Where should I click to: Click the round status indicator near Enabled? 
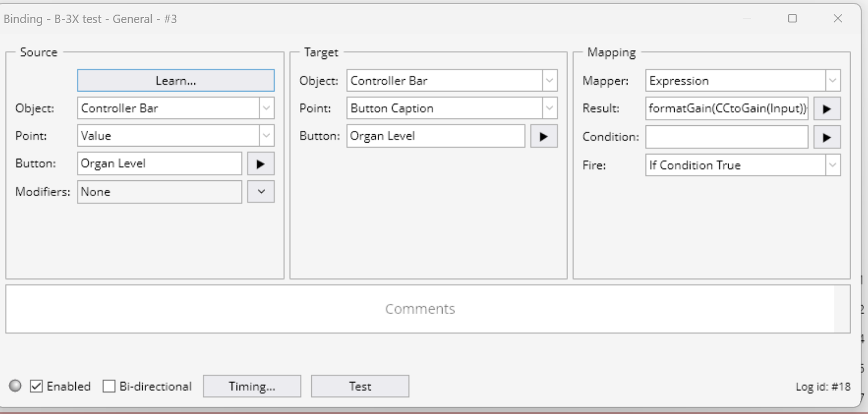(x=15, y=386)
